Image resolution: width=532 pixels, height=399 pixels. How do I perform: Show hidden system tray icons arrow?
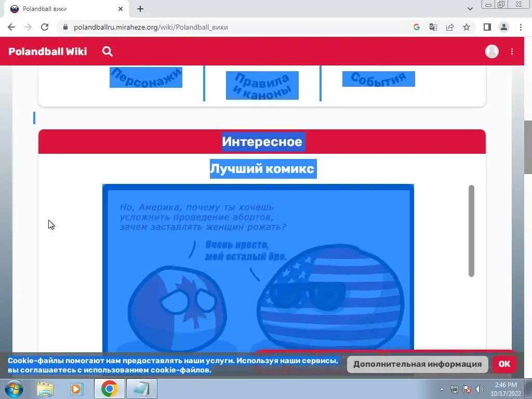click(442, 389)
